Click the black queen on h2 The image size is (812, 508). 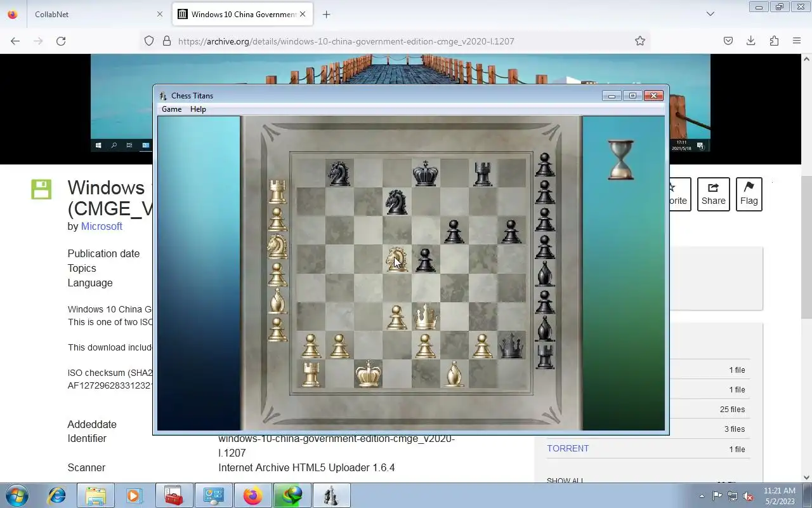511,345
